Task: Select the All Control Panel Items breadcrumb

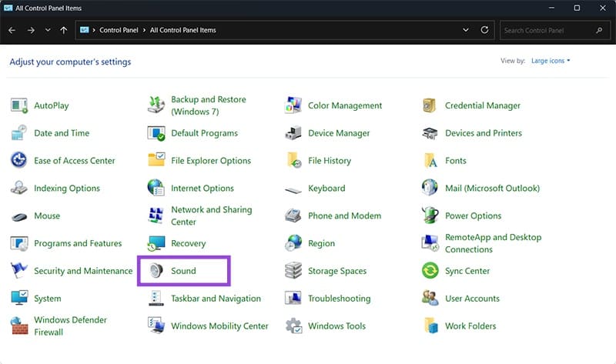Action: tap(183, 30)
